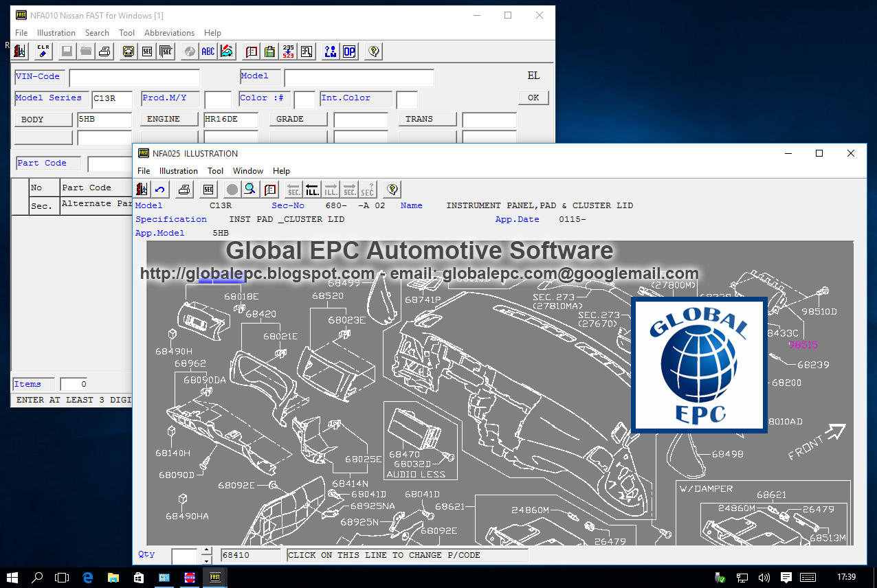This screenshot has width=877, height=588.
Task: Open Tool menu in Nissan FAST window
Action: coord(127,33)
